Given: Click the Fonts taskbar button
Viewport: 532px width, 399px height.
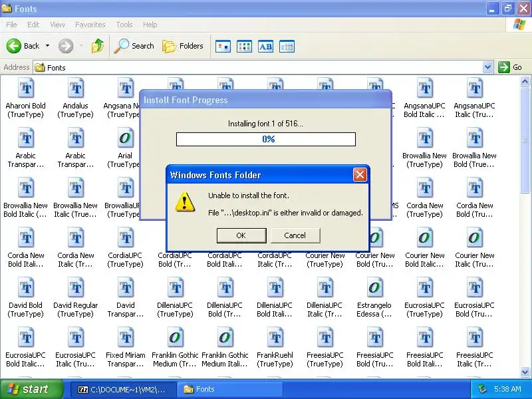Looking at the screenshot, I should [x=231, y=389].
